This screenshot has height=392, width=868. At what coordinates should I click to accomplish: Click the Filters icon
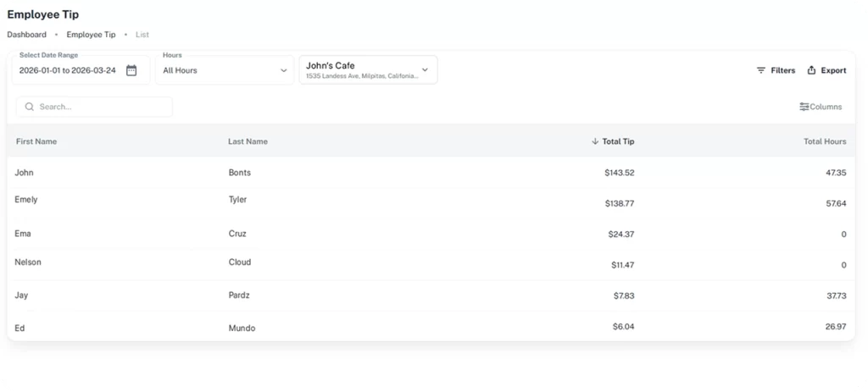[x=761, y=70]
